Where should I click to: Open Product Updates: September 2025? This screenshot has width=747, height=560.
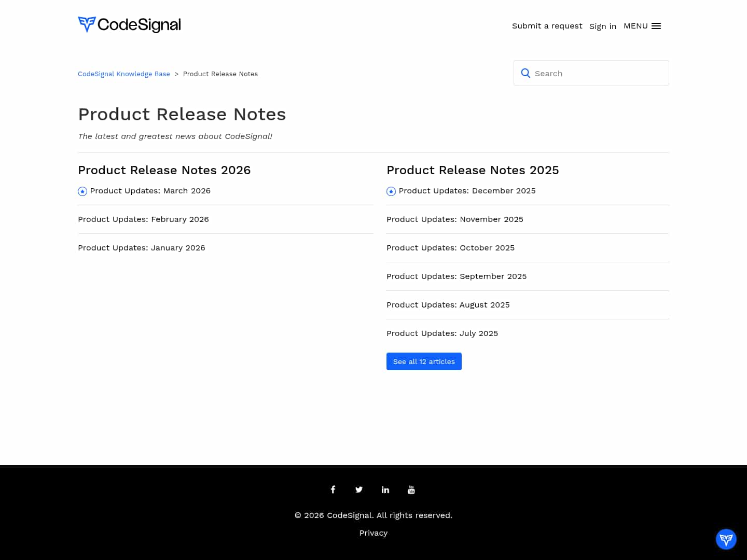click(457, 276)
